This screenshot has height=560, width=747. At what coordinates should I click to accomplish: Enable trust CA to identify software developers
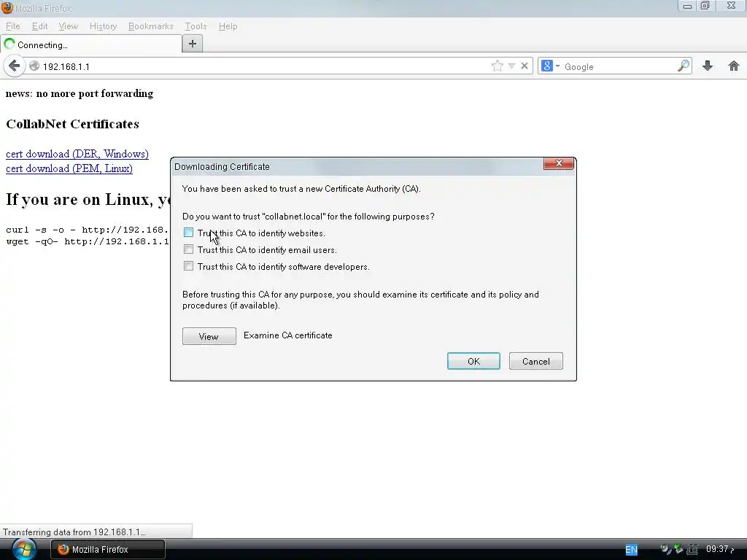tap(189, 265)
